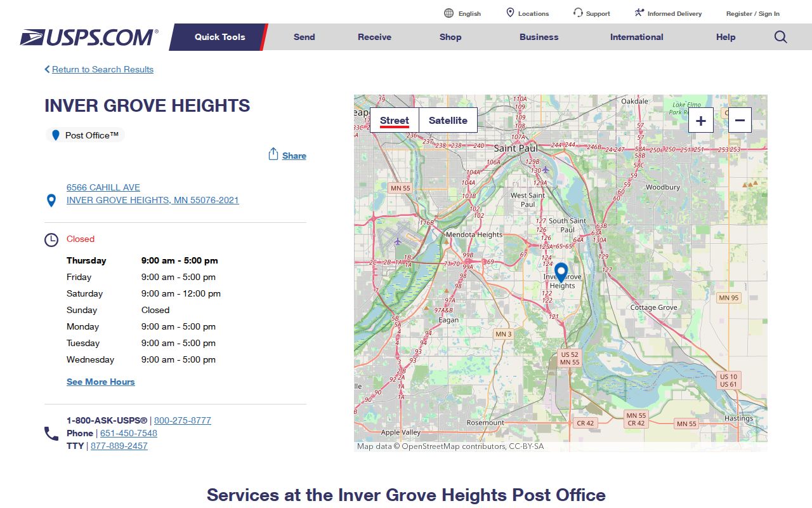Click the phone handset icon
The height and width of the screenshot is (508, 812).
click(51, 434)
